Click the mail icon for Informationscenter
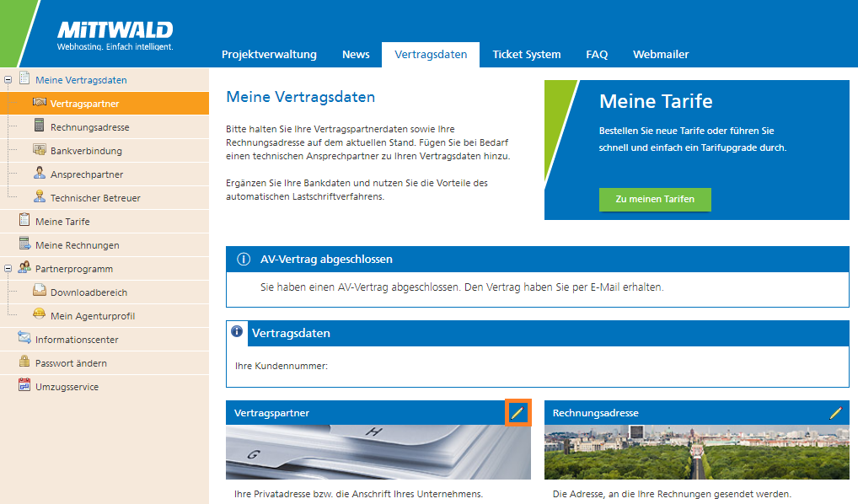The image size is (858, 504). pos(24,337)
